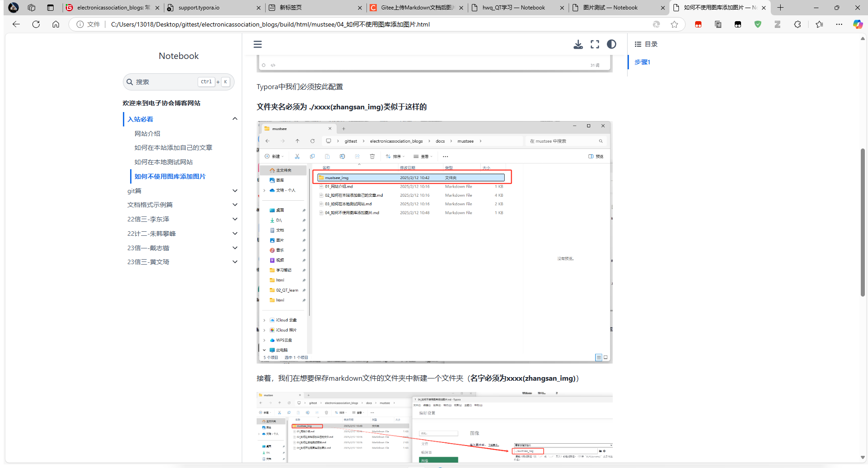Open 如何不使用图库添加图片 link
Image resolution: width=868 pixels, height=468 pixels.
coord(170,176)
